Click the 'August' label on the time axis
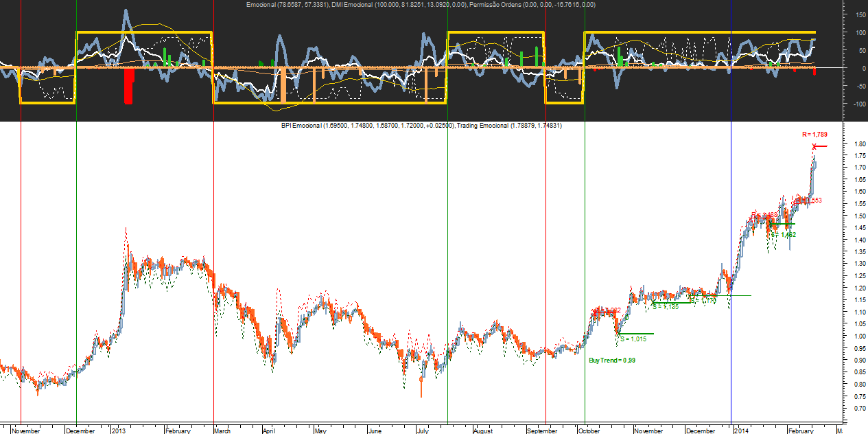 pyautogui.click(x=482, y=431)
